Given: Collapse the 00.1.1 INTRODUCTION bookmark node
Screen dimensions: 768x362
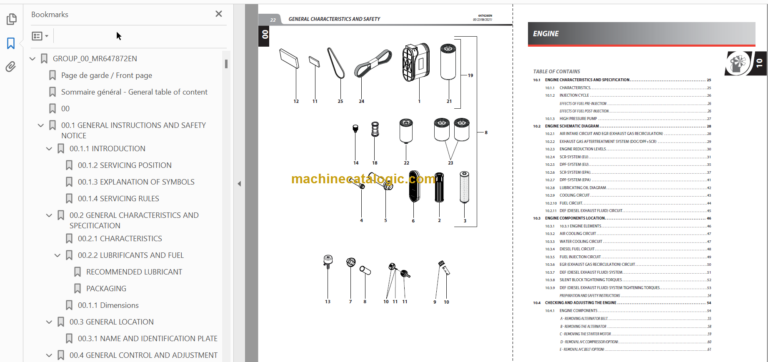Looking at the screenshot, I should pyautogui.click(x=49, y=149).
